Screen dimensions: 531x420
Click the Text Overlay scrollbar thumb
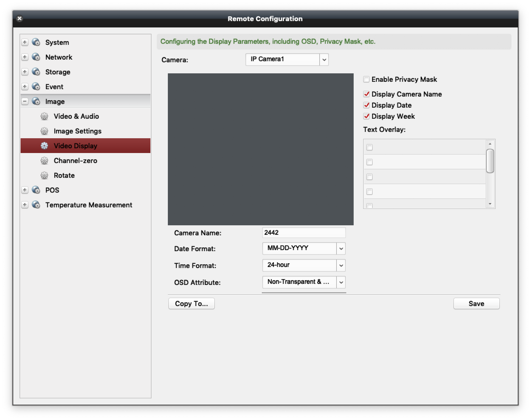pyautogui.click(x=490, y=161)
